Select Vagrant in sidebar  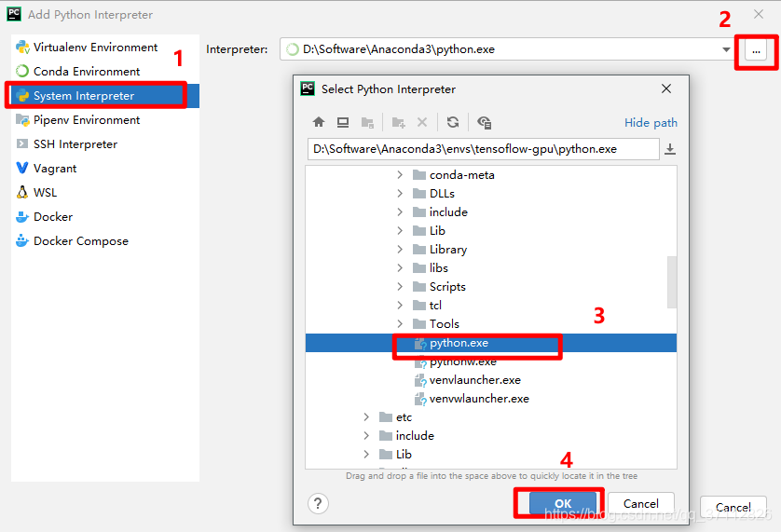click(x=105, y=169)
